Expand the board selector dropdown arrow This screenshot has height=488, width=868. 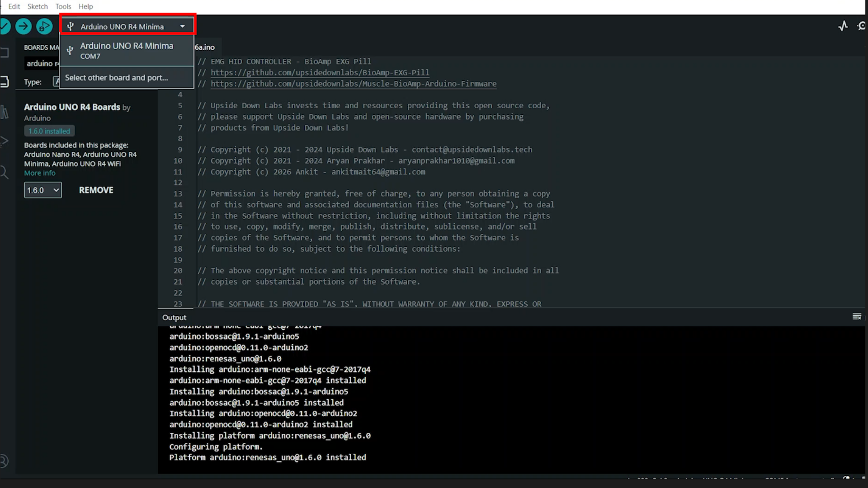click(183, 26)
